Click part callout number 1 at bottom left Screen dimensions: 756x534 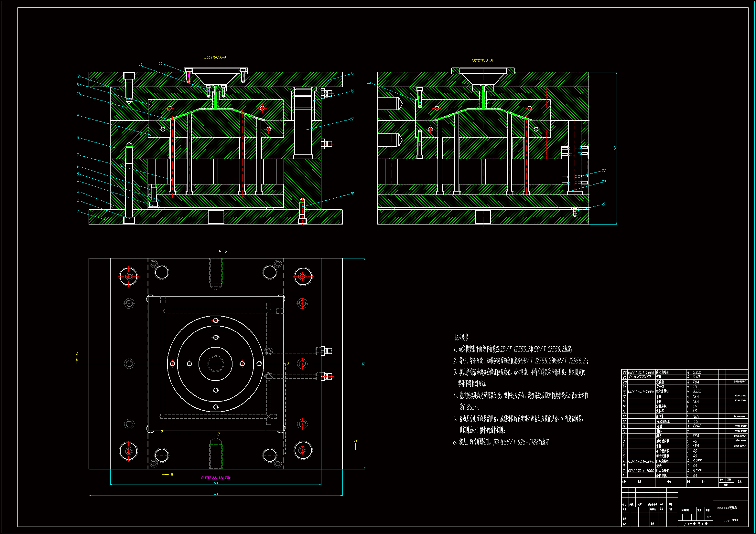pos(78,212)
